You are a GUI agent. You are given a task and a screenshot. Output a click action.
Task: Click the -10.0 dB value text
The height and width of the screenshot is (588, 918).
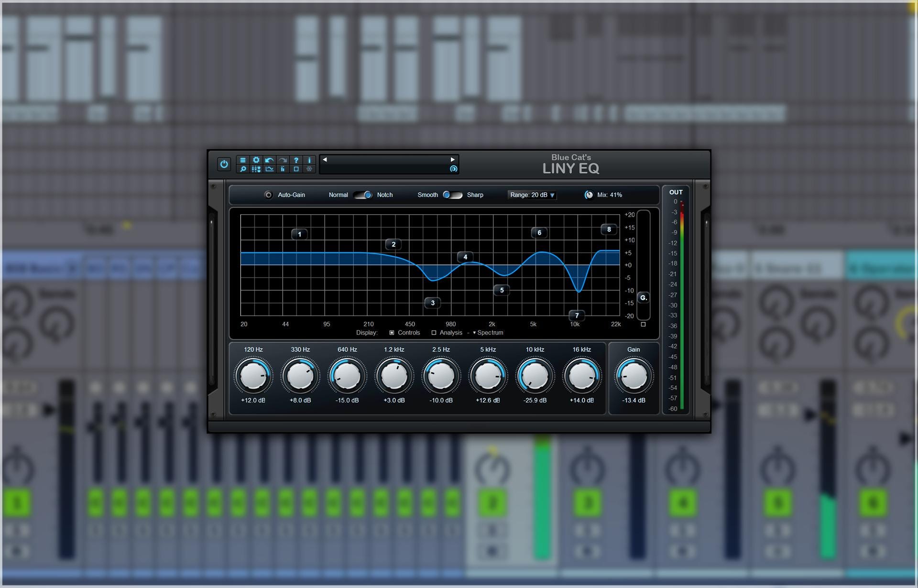(x=441, y=401)
